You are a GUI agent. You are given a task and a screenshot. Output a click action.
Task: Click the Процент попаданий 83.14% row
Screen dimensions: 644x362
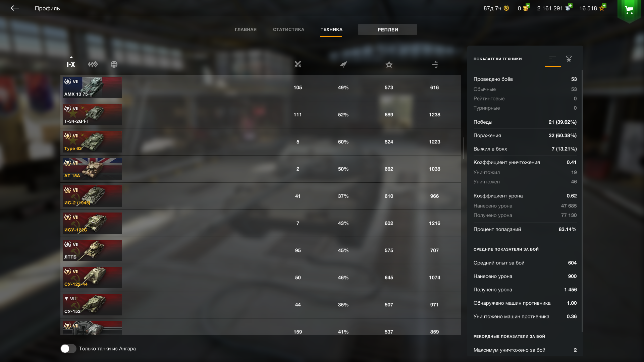(x=525, y=229)
